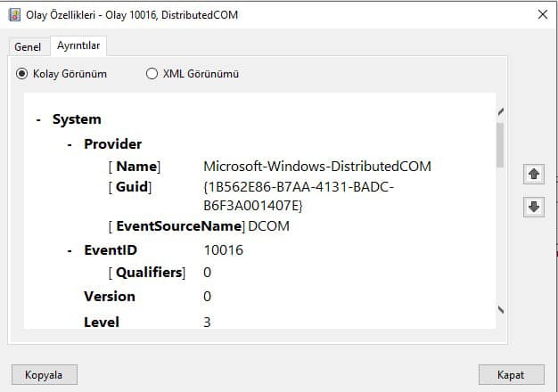Click the vertical scrollbar thumb
The width and height of the screenshot is (558, 392).
[x=500, y=145]
